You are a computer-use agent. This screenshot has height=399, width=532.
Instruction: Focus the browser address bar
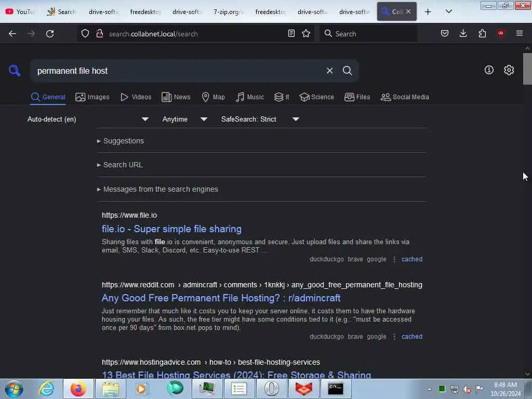point(195,34)
